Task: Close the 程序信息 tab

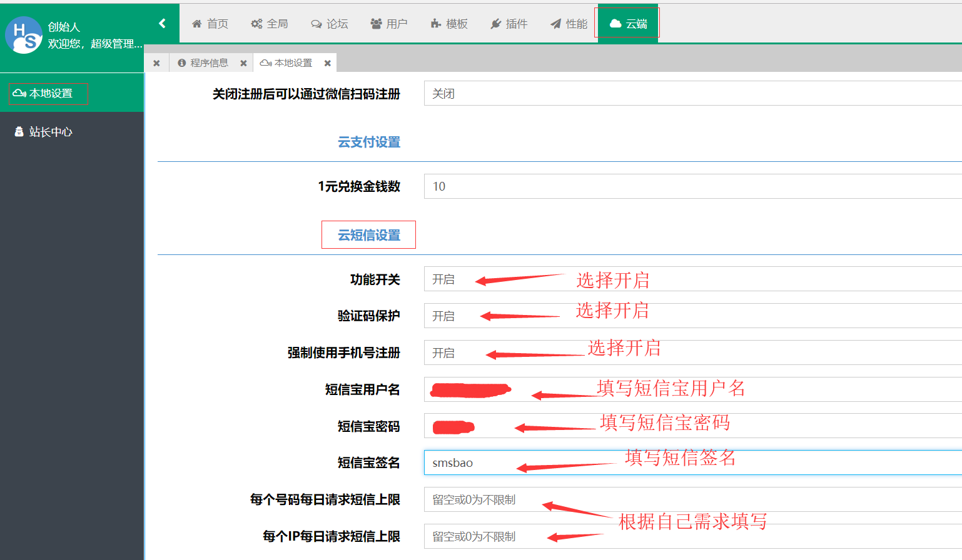Action: pos(243,63)
